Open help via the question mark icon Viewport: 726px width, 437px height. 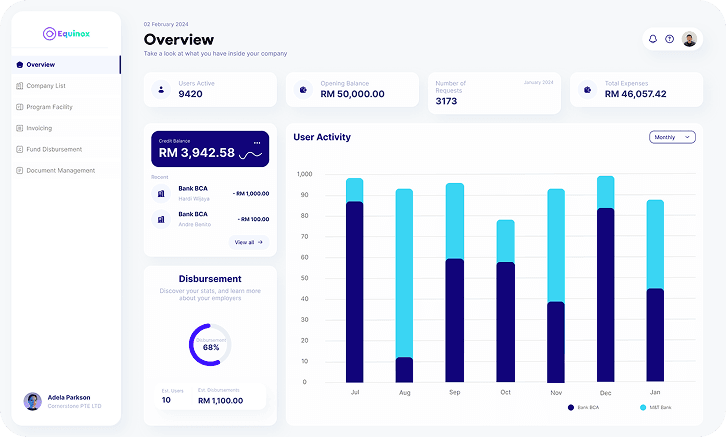coord(670,39)
